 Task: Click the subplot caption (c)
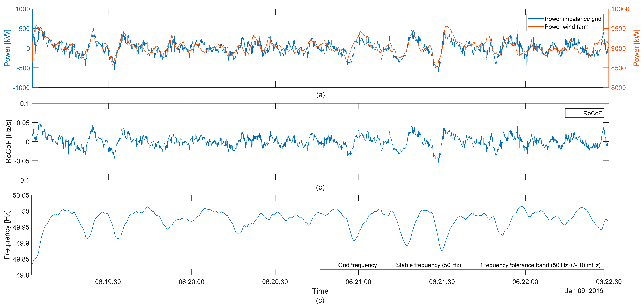pyautogui.click(x=320, y=300)
